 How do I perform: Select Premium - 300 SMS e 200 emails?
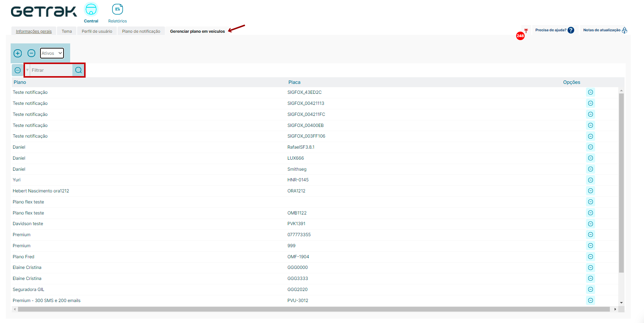pos(47,301)
